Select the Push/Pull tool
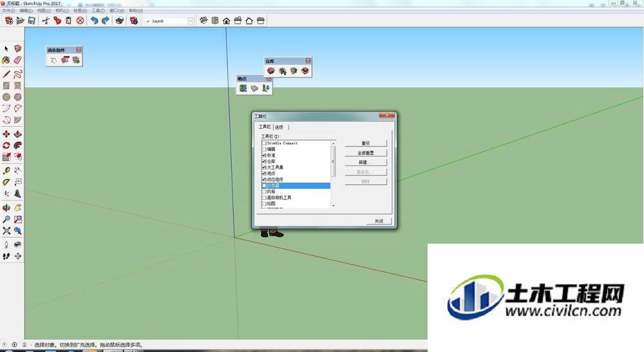Viewport: 644px width, 352px height. click(17, 134)
